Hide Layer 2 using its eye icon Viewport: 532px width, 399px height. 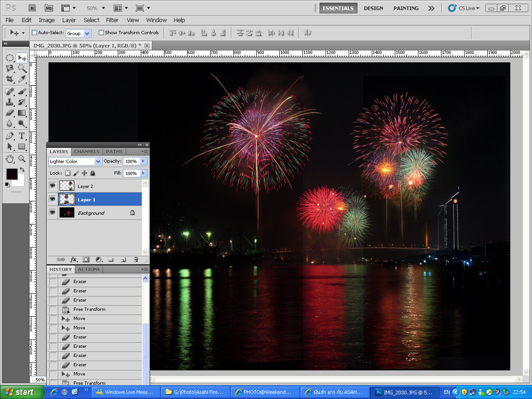(x=52, y=186)
